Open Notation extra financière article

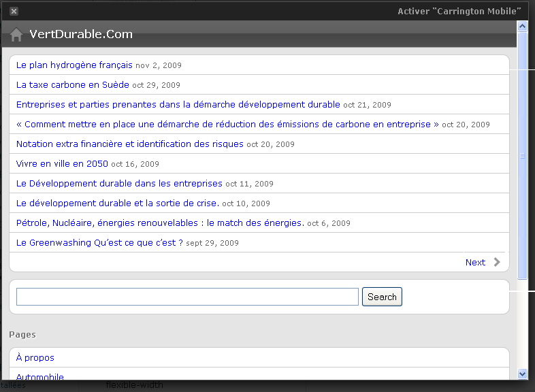click(130, 144)
